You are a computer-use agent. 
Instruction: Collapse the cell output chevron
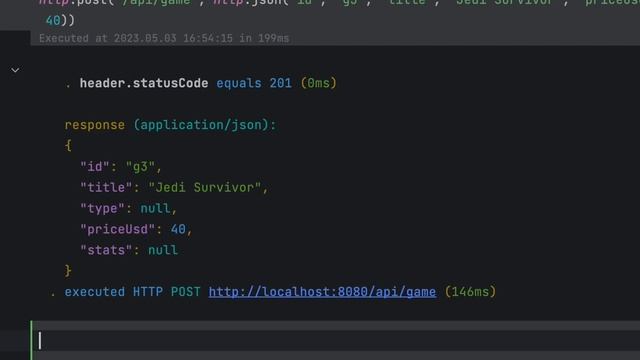15,70
